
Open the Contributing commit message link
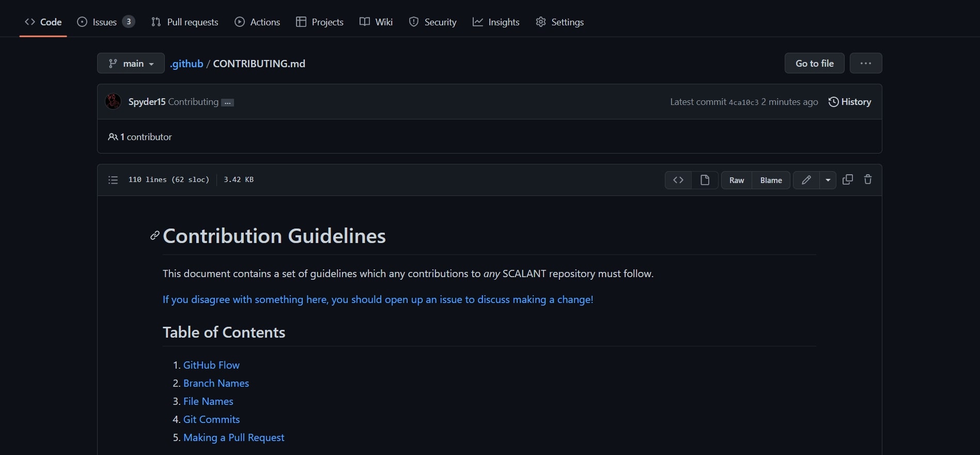click(x=193, y=102)
